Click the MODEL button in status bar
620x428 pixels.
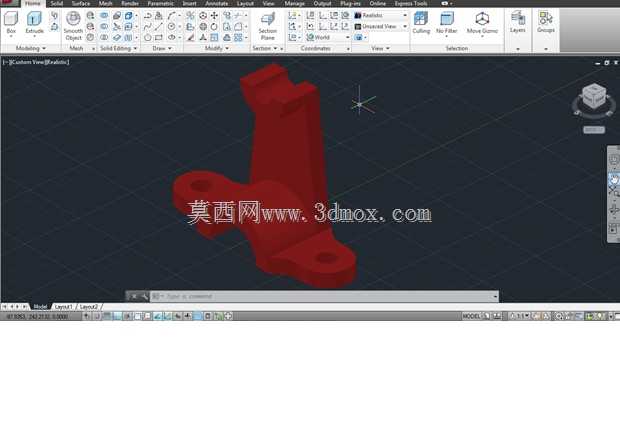click(x=471, y=316)
